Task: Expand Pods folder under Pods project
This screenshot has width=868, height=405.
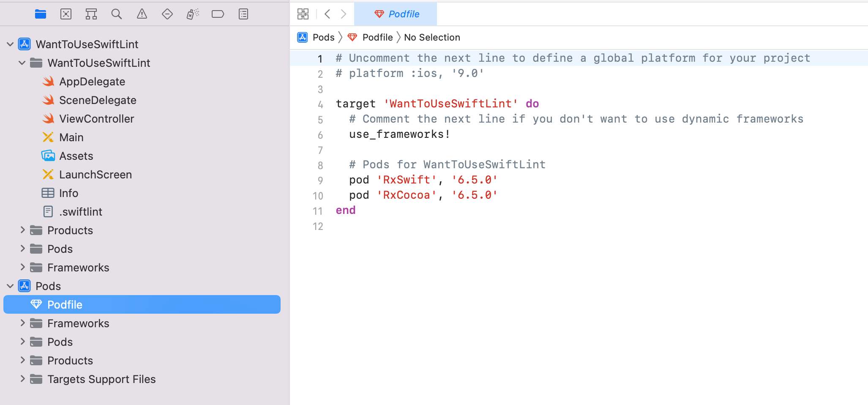Action: [23, 342]
